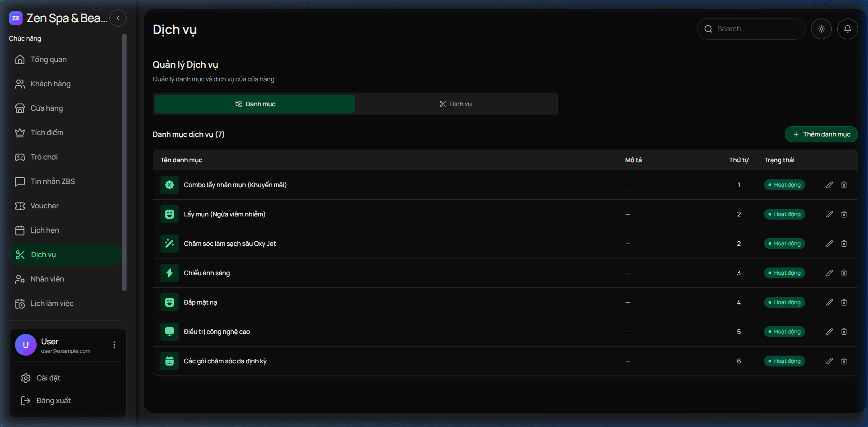The height and width of the screenshot is (427, 868).
Task: Click the Thêm danh mục button
Action: tap(821, 134)
